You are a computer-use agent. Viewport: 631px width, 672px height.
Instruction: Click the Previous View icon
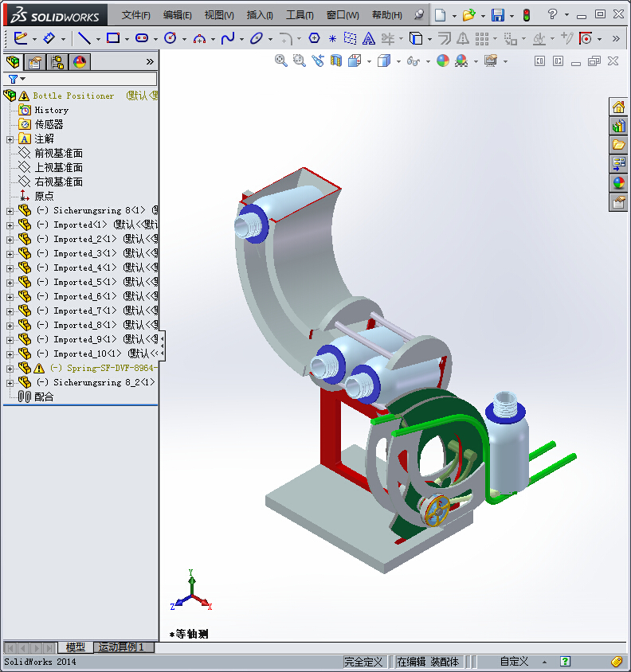tap(317, 61)
